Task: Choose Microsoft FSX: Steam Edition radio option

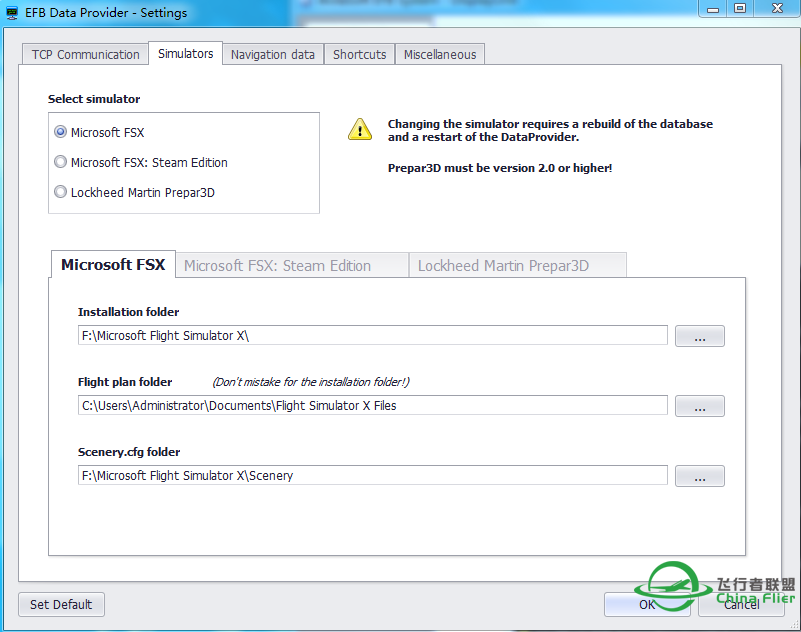Action: [60, 162]
